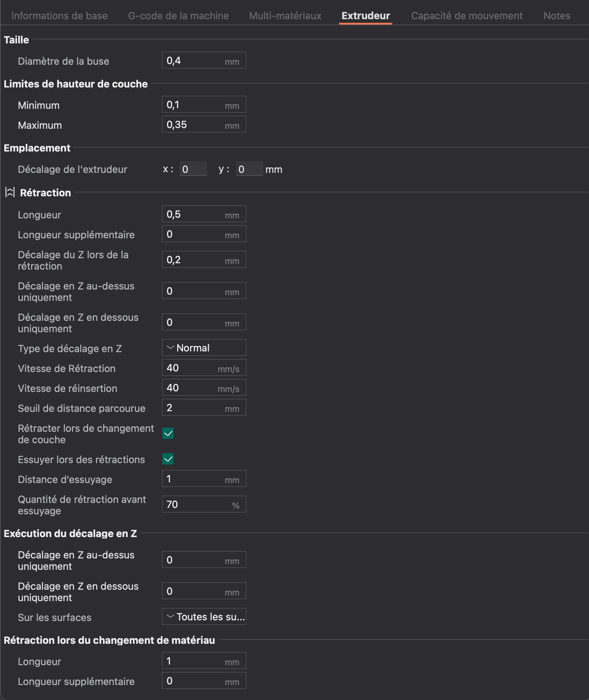This screenshot has height=700, width=589.
Task: Toggle Rétracter lors de changement de couche
Action: [168, 433]
